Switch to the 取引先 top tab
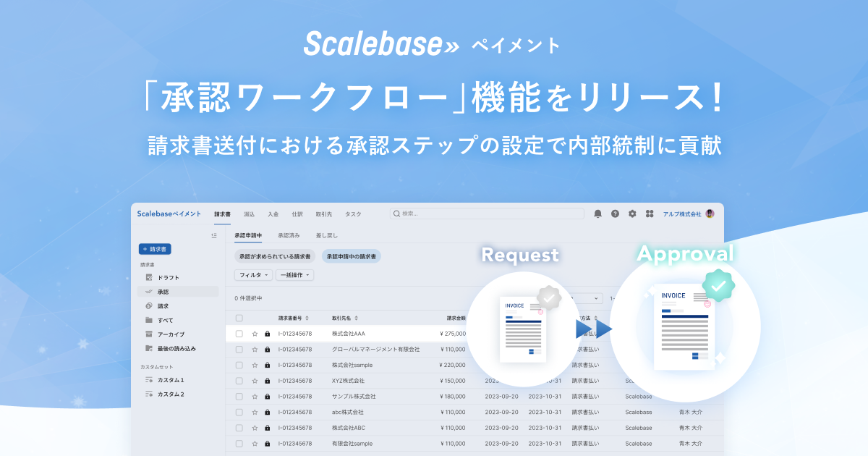Screen dimensions: 868x456 click(x=324, y=214)
